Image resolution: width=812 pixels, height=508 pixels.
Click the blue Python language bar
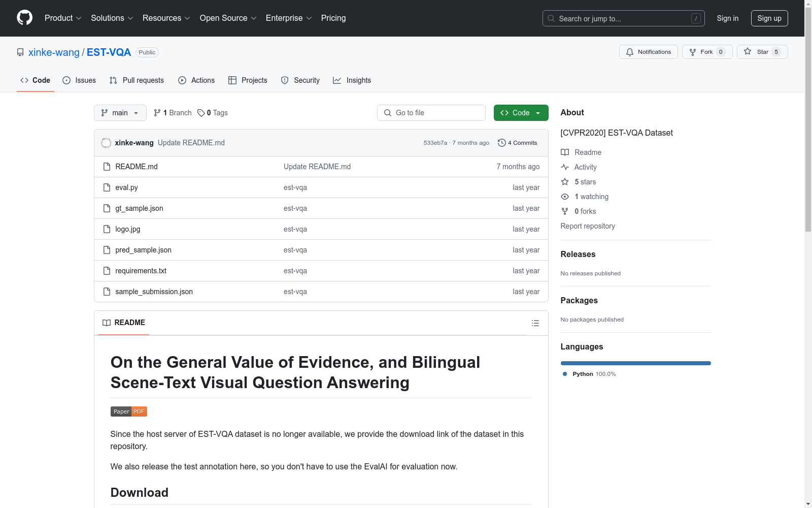click(x=636, y=363)
